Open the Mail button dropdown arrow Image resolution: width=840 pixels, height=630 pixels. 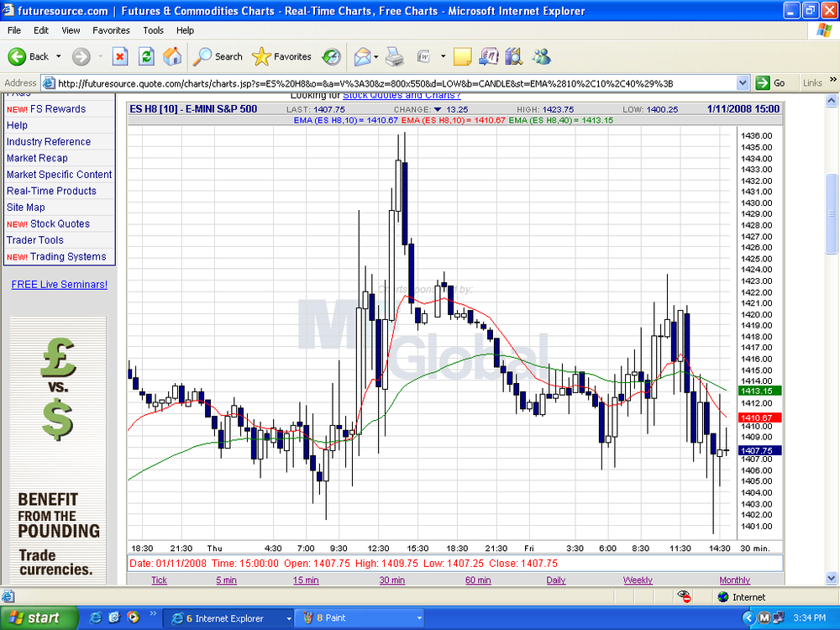[x=376, y=56]
